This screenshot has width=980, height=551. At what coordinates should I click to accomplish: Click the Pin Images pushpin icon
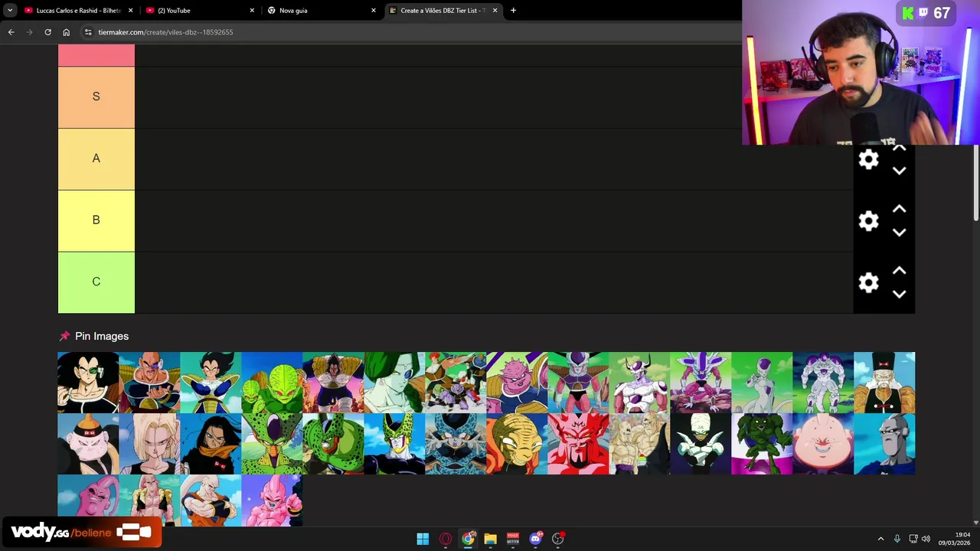click(x=64, y=336)
